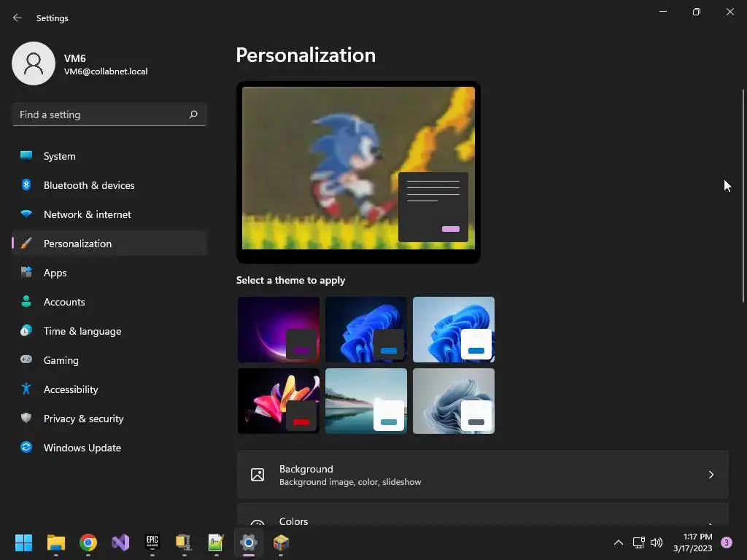Open the System settings category
This screenshot has height=560, width=747.
[109, 156]
